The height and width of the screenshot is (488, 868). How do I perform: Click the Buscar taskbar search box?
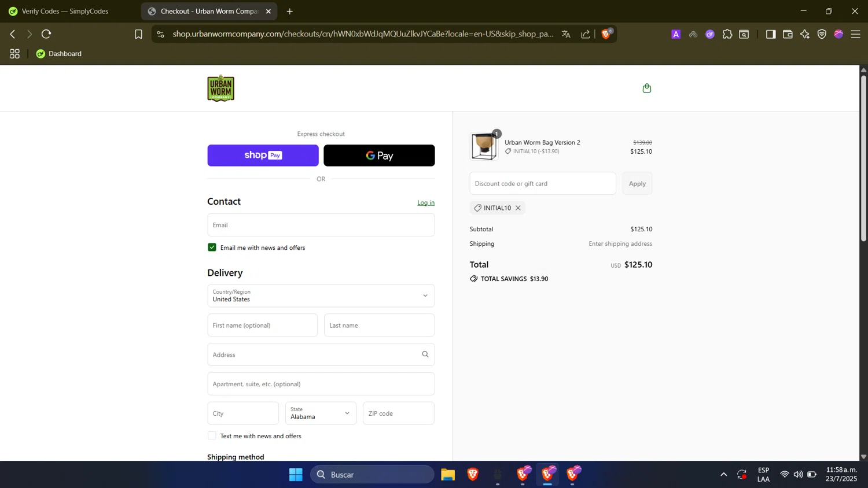[x=372, y=475]
